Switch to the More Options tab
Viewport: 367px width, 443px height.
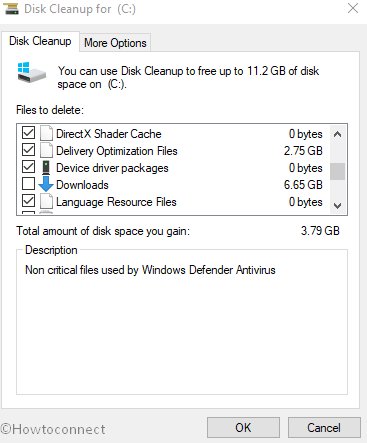click(x=115, y=43)
